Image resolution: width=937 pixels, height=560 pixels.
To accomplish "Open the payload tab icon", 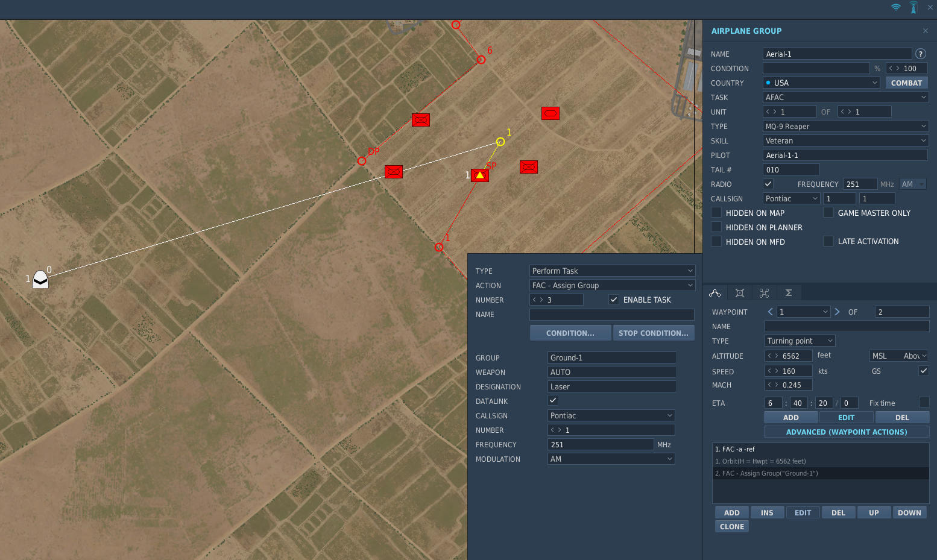I will click(x=740, y=293).
